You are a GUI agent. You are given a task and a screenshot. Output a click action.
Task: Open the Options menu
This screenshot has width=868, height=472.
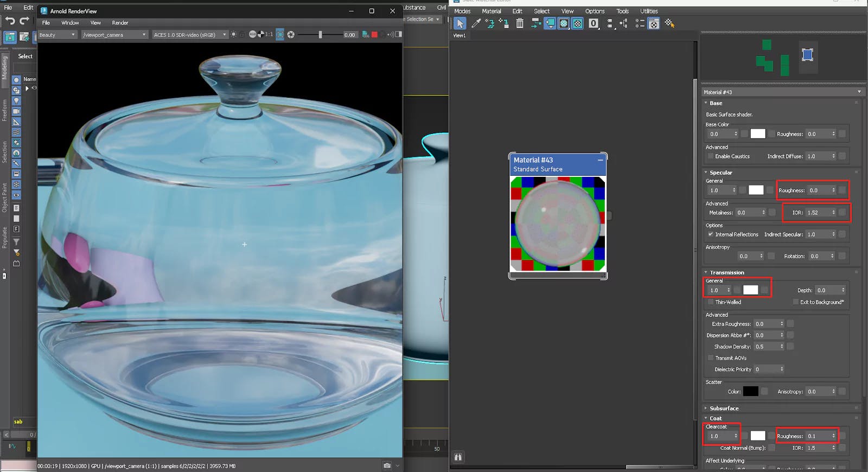595,11
